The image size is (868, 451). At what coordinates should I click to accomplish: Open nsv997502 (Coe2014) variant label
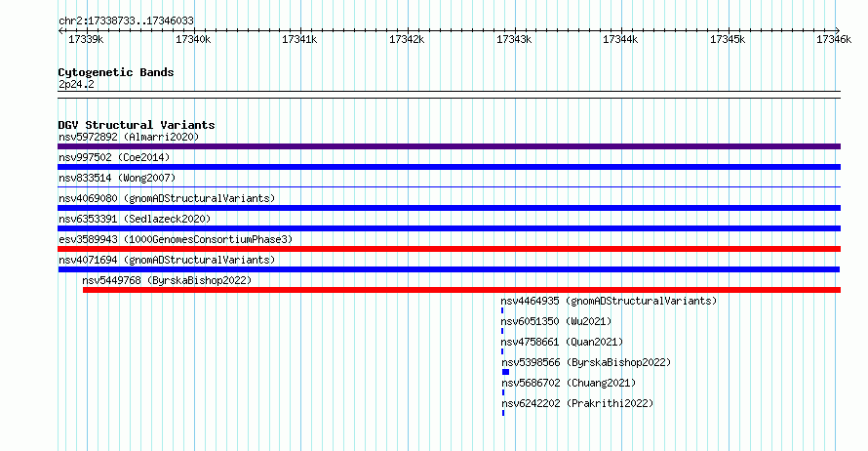tap(114, 157)
